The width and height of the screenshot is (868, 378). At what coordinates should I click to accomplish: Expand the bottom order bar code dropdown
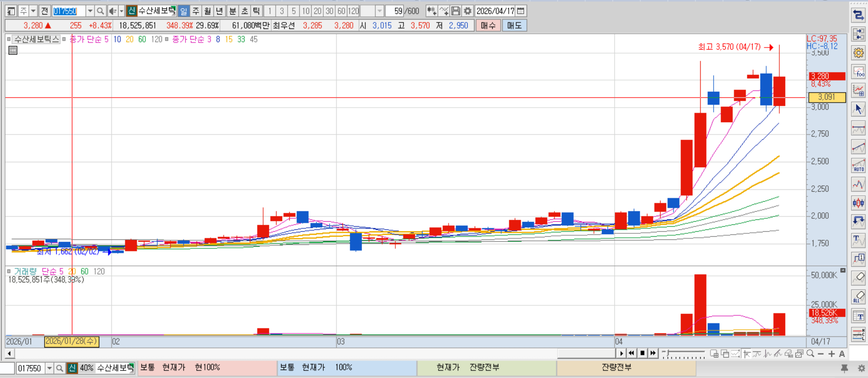point(49,368)
